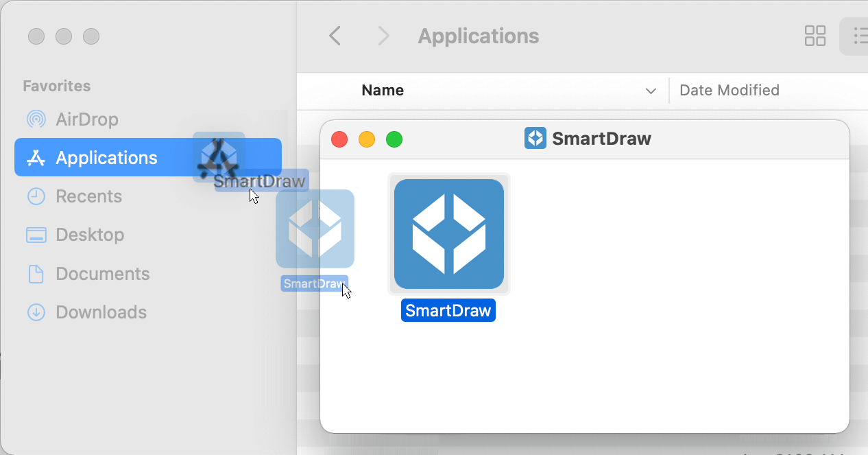Click the SmartDraw window title icon
Image resolution: width=868 pixels, height=455 pixels.
(535, 138)
